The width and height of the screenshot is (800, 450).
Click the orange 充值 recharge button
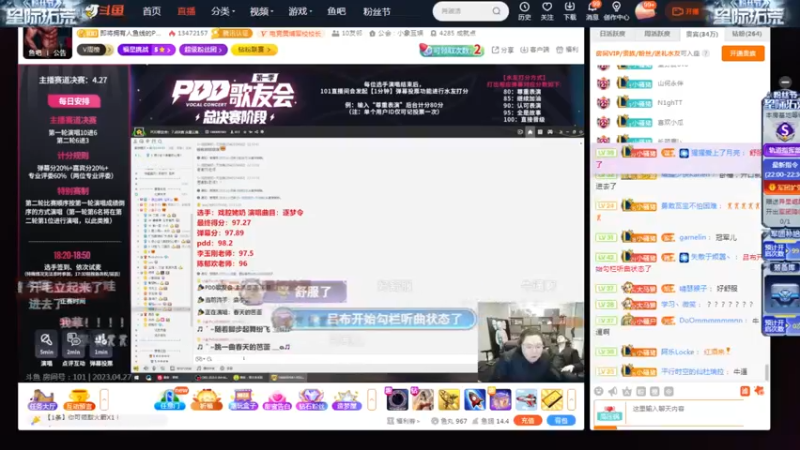(528, 420)
